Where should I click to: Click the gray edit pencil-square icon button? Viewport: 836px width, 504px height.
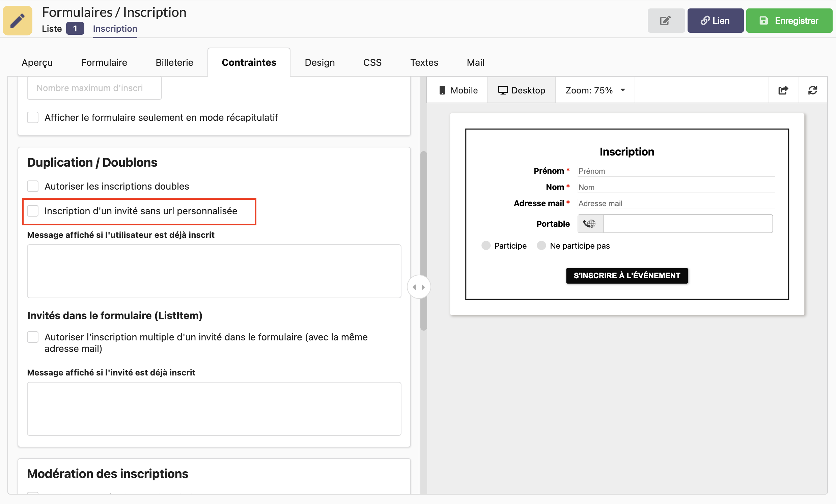click(x=665, y=21)
